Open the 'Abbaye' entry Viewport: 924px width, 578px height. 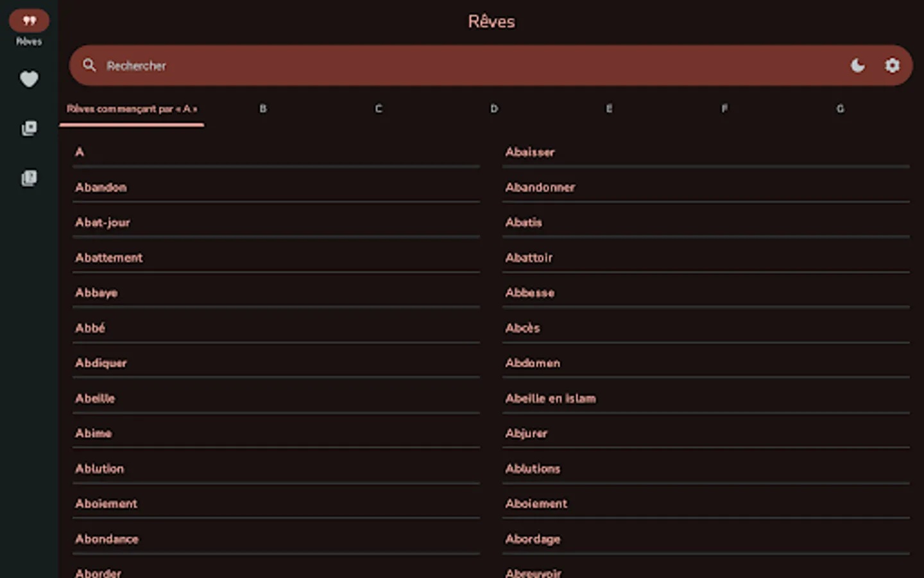[276, 293]
